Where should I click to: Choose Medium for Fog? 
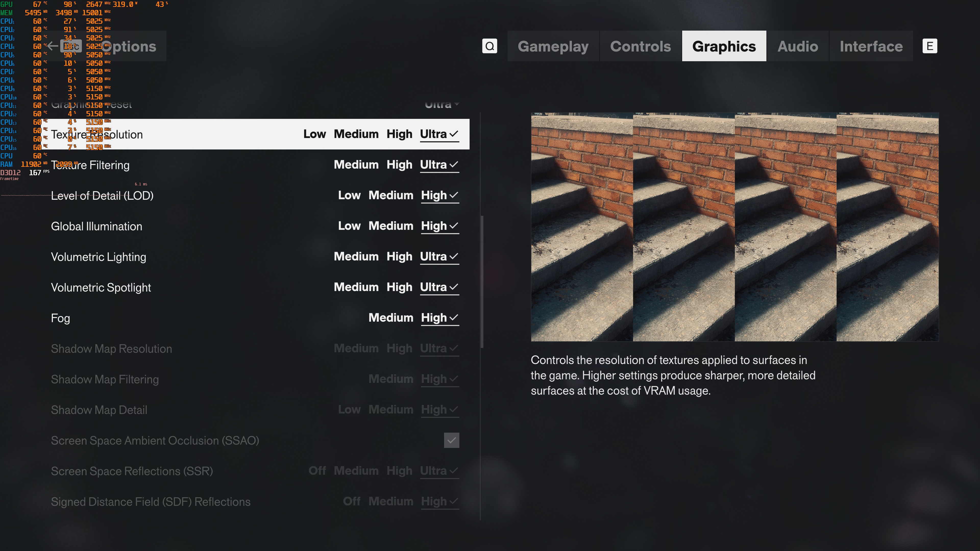391,318
